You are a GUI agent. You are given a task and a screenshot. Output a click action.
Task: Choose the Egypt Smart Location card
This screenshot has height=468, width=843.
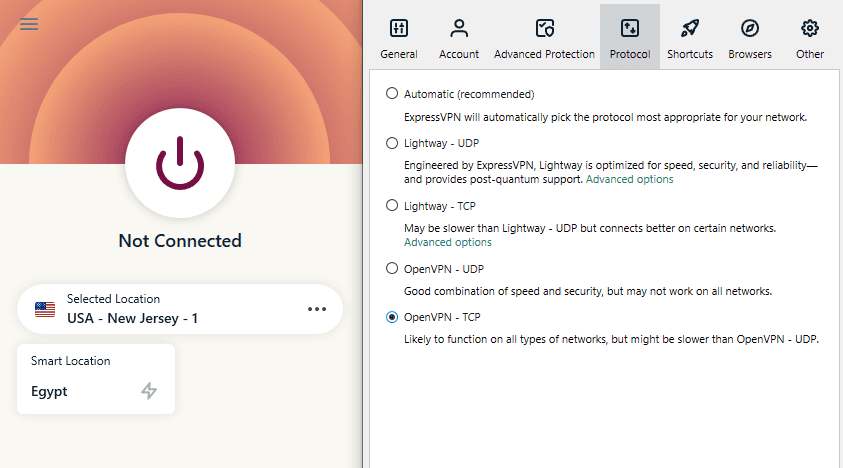click(x=96, y=379)
